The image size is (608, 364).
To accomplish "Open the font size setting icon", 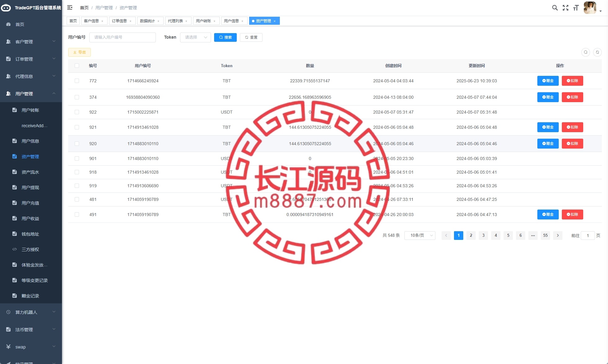I will click(576, 8).
